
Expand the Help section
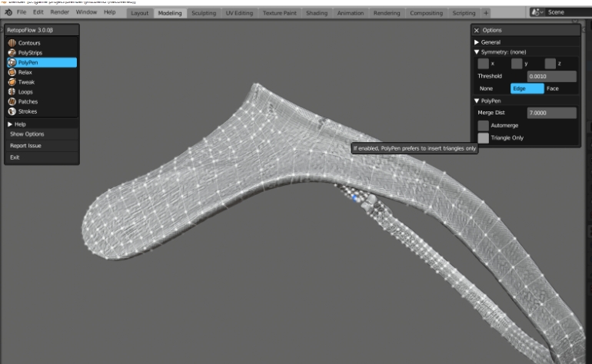(10, 124)
